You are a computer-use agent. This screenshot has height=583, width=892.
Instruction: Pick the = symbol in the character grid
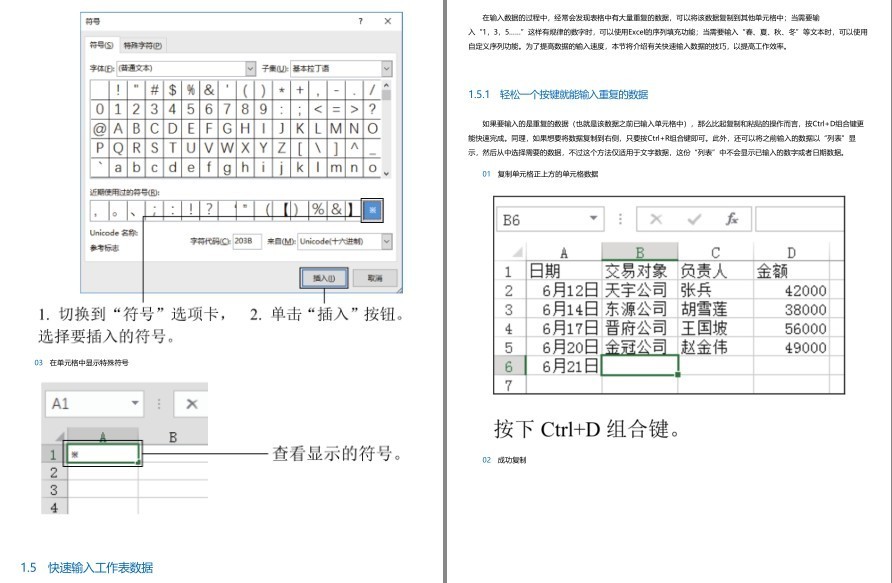pos(336,109)
